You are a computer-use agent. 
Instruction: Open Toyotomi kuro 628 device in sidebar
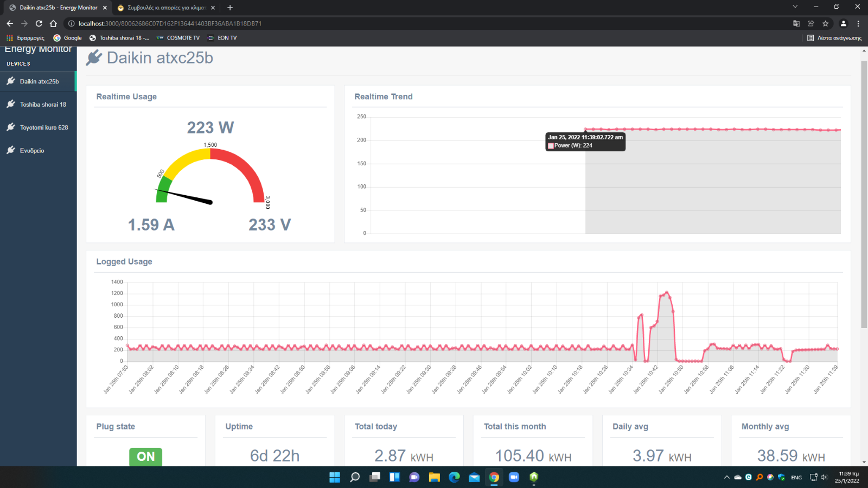pos(38,127)
